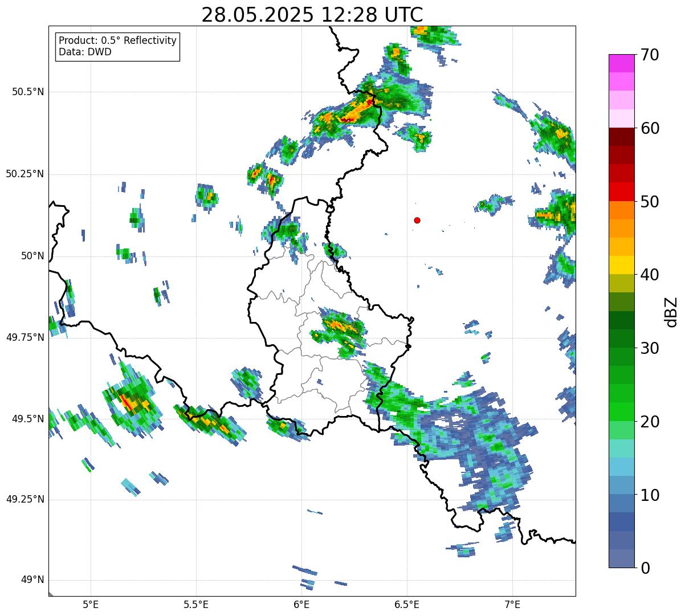Click the colorbar 60 tick label
The width and height of the screenshot is (685, 616).
tap(650, 128)
